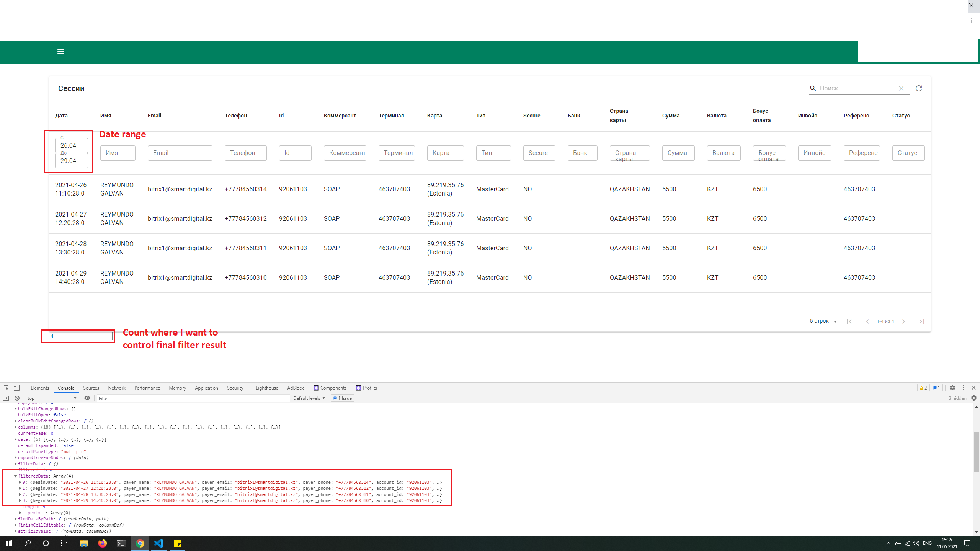This screenshot has height=551, width=980.
Task: Open Visual Studio Code from the taskbar
Action: [159, 543]
